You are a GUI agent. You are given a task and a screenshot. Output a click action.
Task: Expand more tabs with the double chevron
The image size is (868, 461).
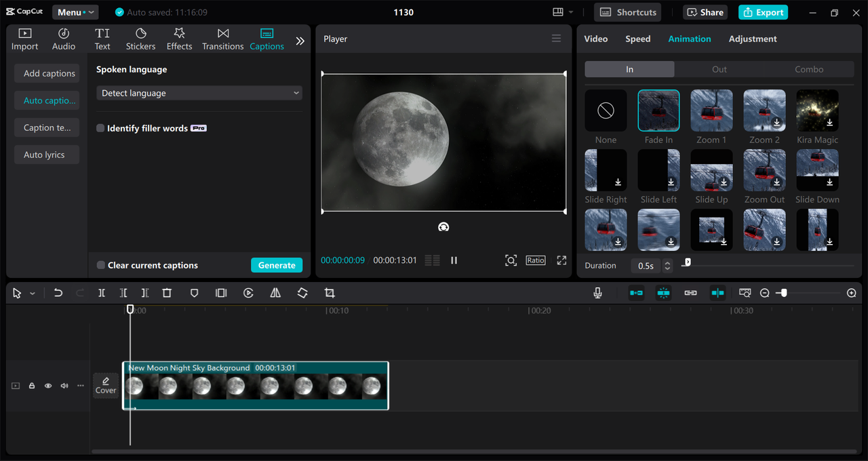click(x=300, y=41)
